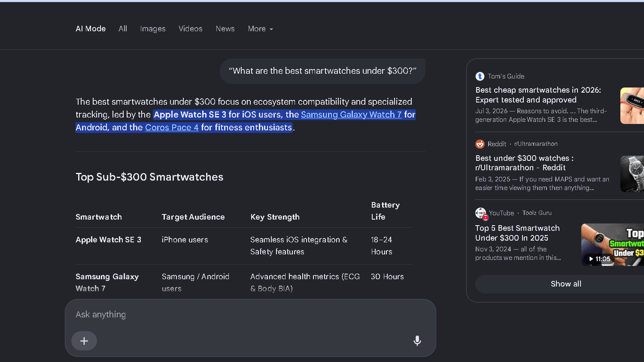
Task: Play the 11:05 YouTube video thumbnail
Action: click(613, 245)
